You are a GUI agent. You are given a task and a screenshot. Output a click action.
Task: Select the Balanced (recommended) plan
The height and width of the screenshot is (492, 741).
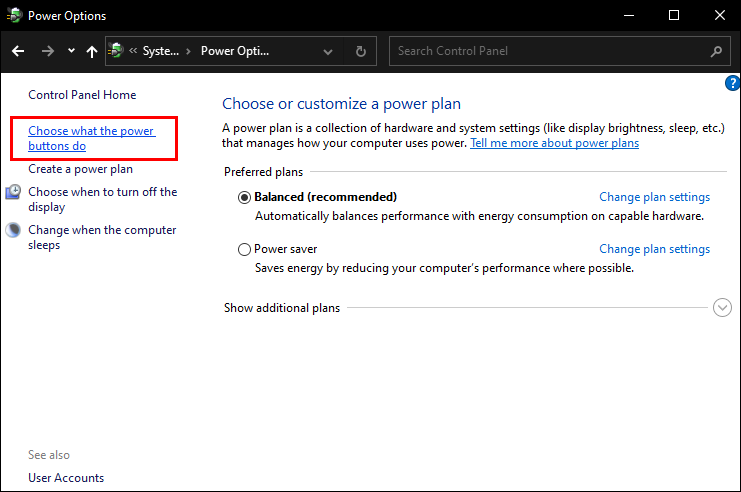point(245,197)
